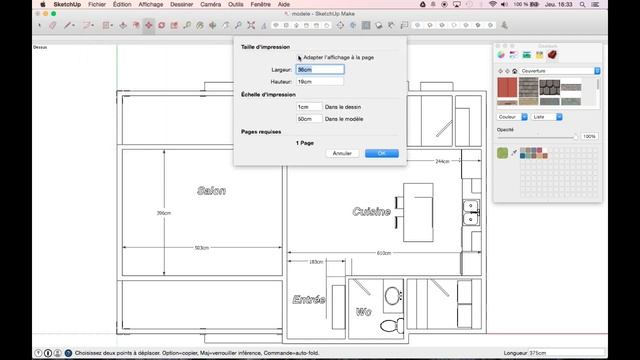Viewport: 640px width, 360px height.
Task: Open the Affichage menu
Action: click(151, 4)
